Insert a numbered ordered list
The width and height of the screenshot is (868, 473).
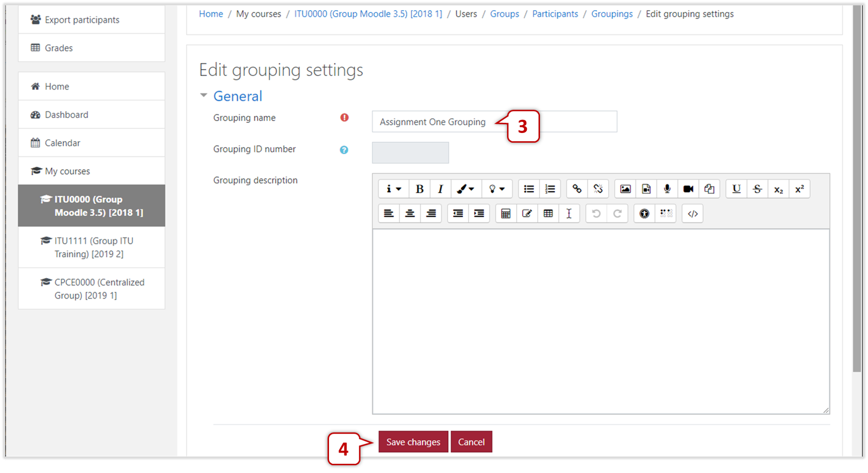point(550,189)
